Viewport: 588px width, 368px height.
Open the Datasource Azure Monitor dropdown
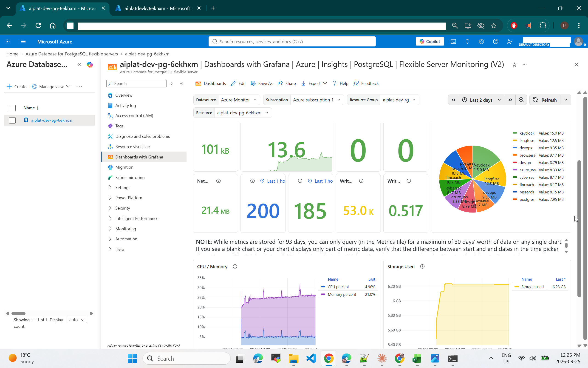[239, 100]
